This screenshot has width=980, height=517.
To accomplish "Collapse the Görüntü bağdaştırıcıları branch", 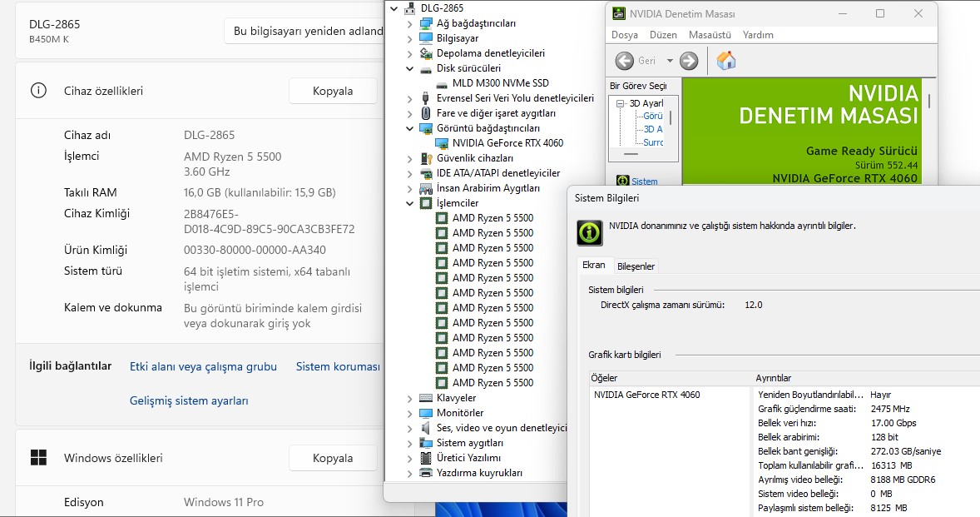I will click(x=410, y=129).
